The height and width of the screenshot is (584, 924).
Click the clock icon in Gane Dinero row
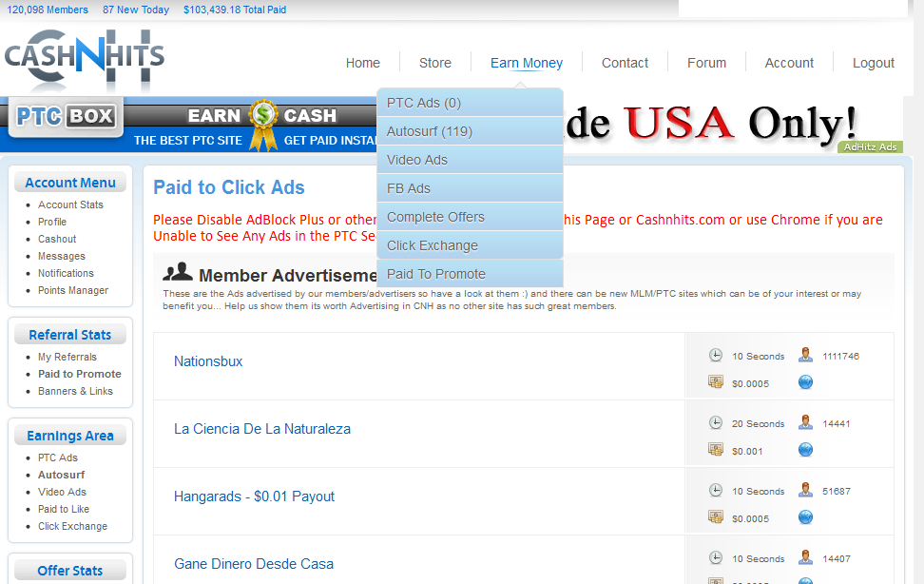coord(716,557)
